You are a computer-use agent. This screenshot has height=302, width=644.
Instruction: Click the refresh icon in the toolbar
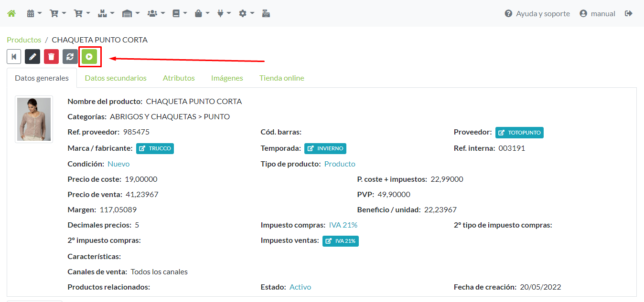click(x=70, y=56)
